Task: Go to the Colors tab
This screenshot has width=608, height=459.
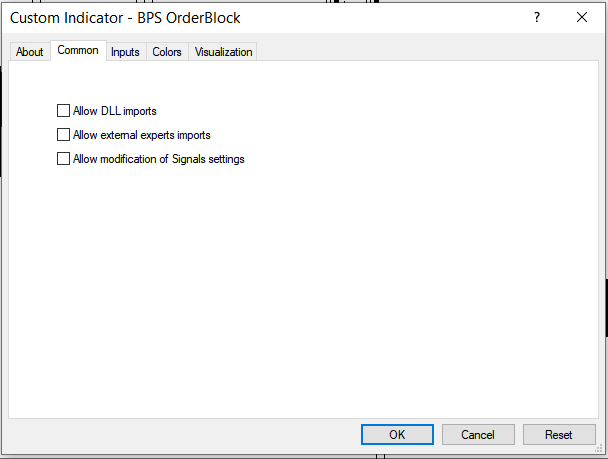Action: point(167,52)
